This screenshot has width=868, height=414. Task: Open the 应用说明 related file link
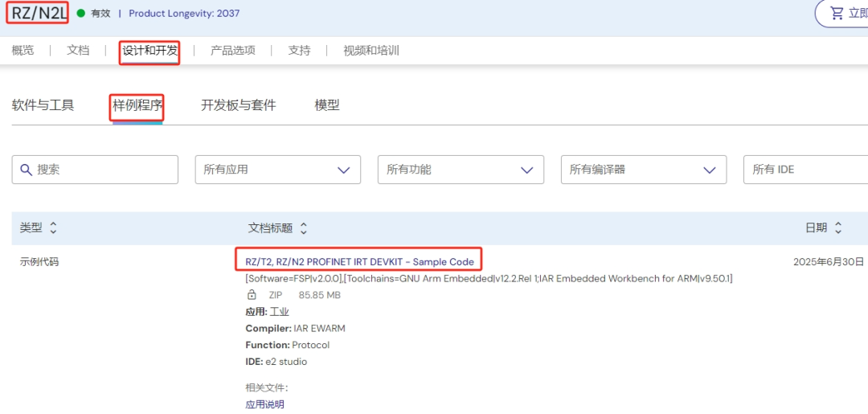pos(264,404)
